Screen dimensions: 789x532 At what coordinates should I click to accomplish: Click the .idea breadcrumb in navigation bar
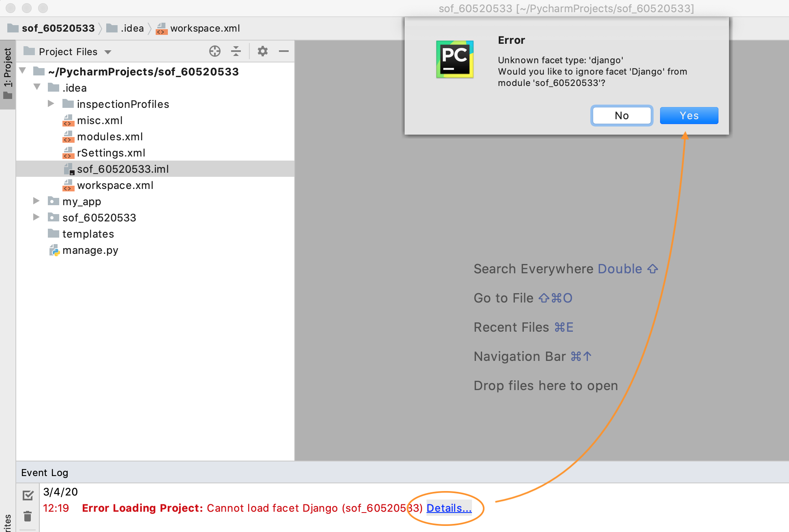coord(132,28)
